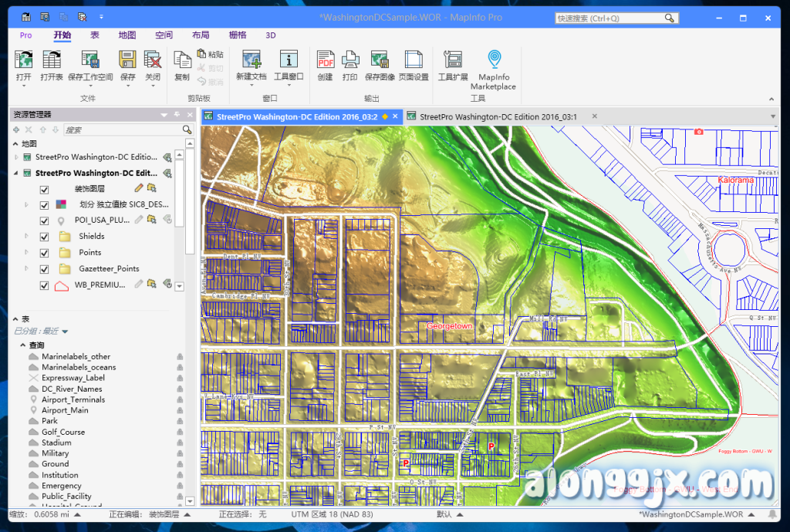Select the Golf_Course table entry

63,432
